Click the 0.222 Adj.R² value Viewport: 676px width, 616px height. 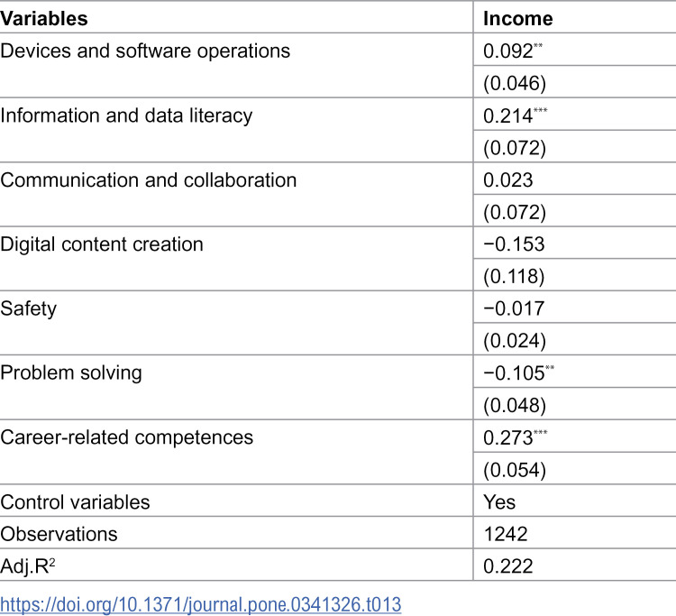pyautogui.click(x=507, y=566)
